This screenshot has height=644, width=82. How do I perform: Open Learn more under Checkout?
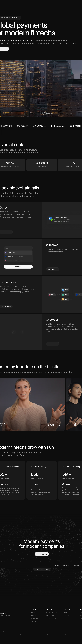[53, 344]
